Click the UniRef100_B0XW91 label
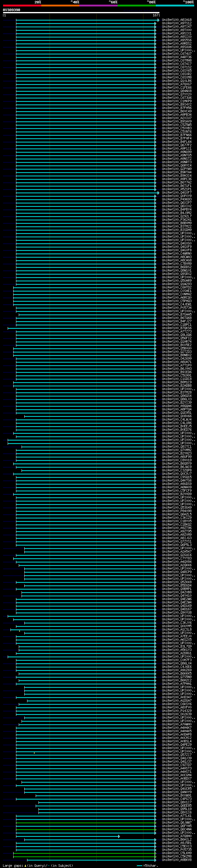This screenshot has height=868, width=197. 176,795
